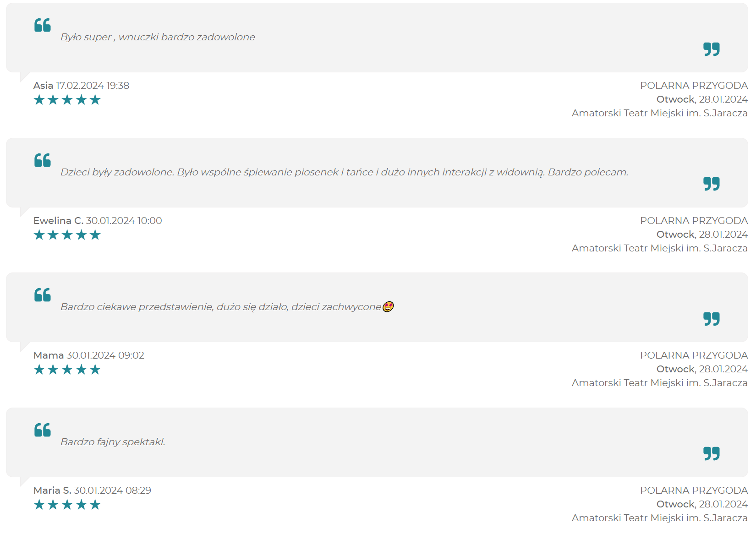Click the star rating under Maria S.

67,505
